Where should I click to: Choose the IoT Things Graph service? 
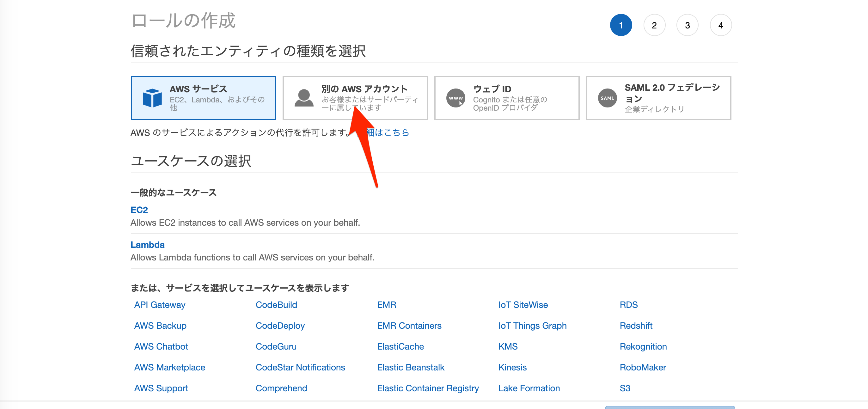[x=532, y=326]
